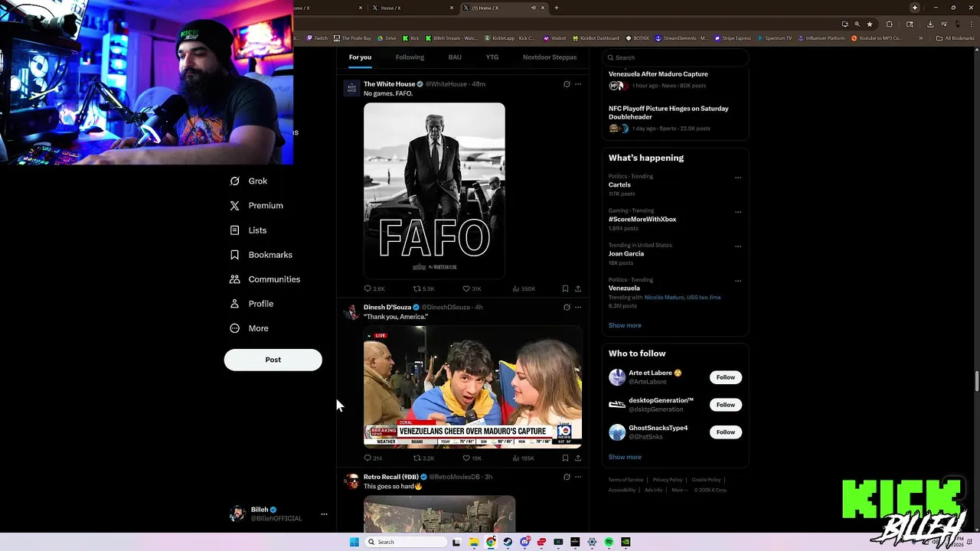Open Chrome extensions puzzle icon

pyautogui.click(x=890, y=24)
